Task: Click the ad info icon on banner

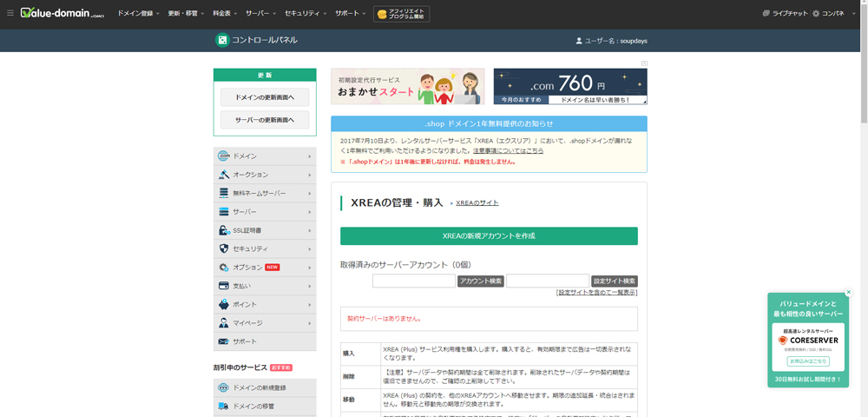Action: (x=644, y=63)
